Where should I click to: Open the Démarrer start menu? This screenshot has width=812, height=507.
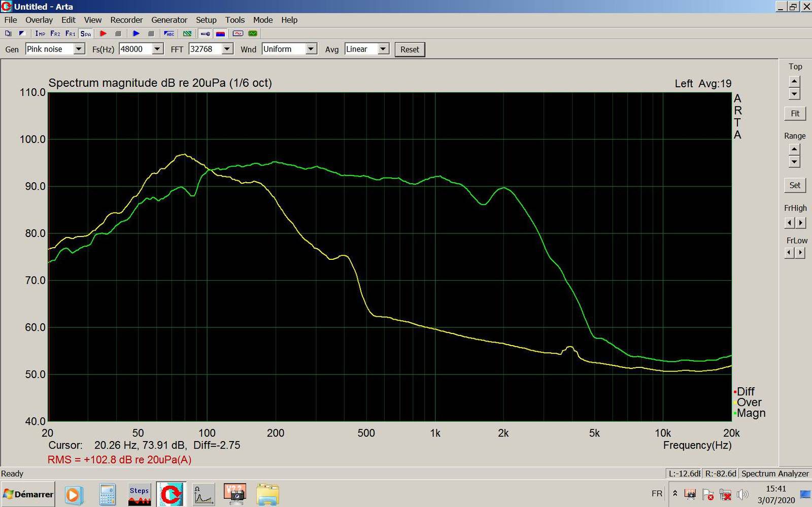pyautogui.click(x=28, y=494)
